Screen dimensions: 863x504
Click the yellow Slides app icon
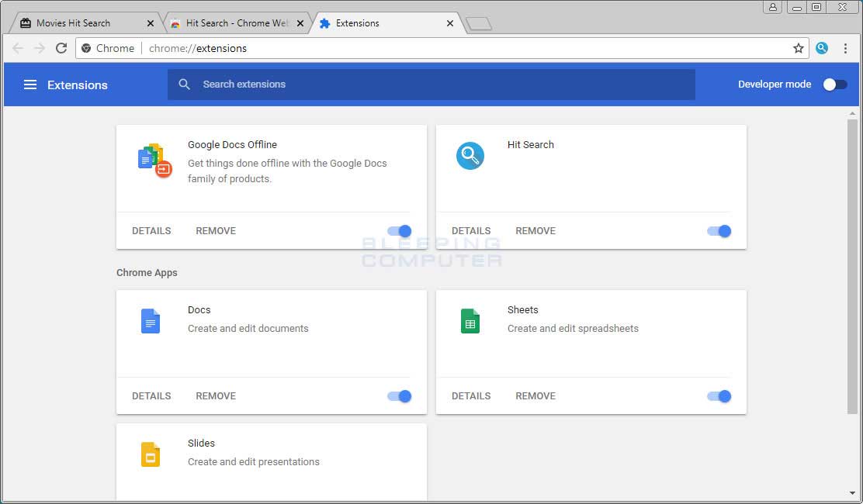(x=151, y=454)
